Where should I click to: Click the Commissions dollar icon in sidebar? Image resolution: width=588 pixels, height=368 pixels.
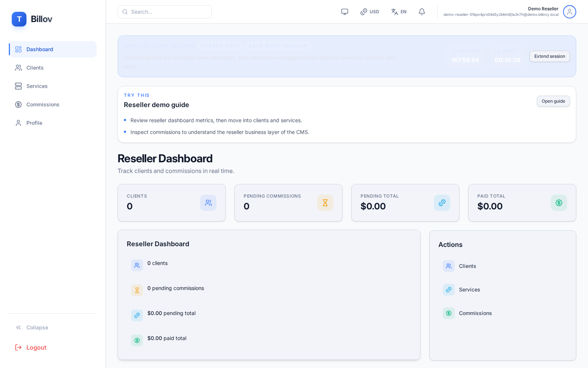pyautogui.click(x=18, y=105)
